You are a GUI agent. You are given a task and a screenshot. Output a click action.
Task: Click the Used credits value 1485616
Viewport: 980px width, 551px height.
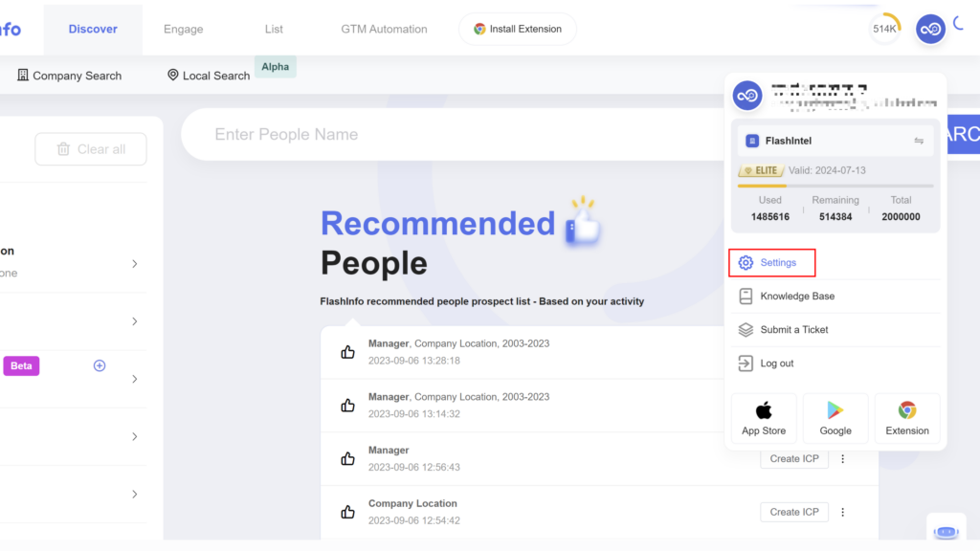(x=770, y=217)
